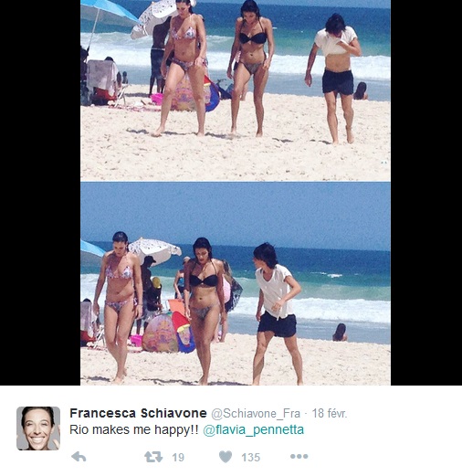Click the black area right of the photos

pyautogui.click(x=426, y=193)
